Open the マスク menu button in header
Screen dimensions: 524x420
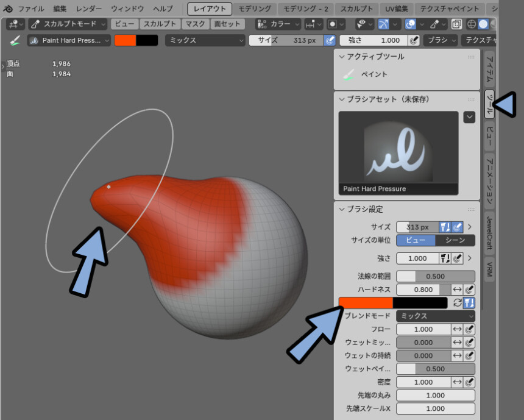[196, 24]
